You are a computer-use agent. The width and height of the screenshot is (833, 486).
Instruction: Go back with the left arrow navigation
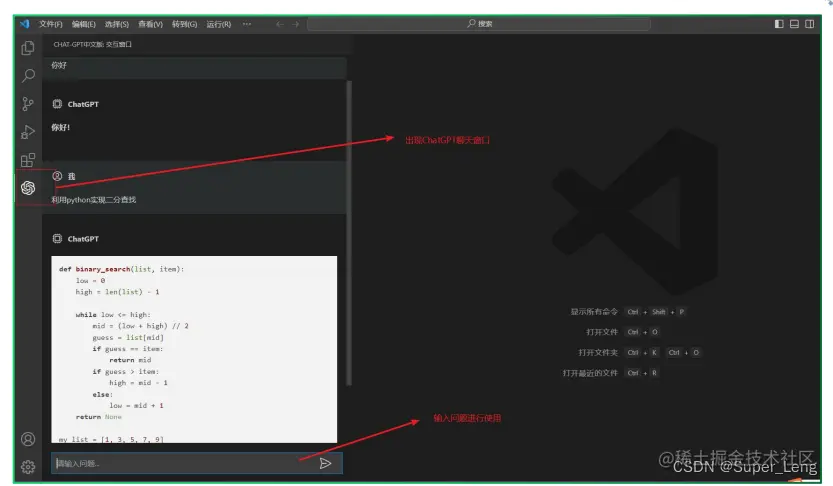click(x=279, y=24)
